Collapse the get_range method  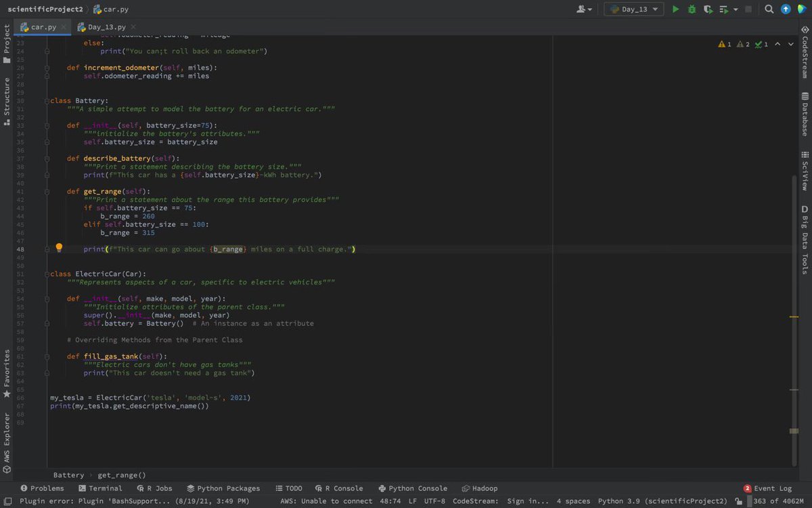tap(47, 192)
